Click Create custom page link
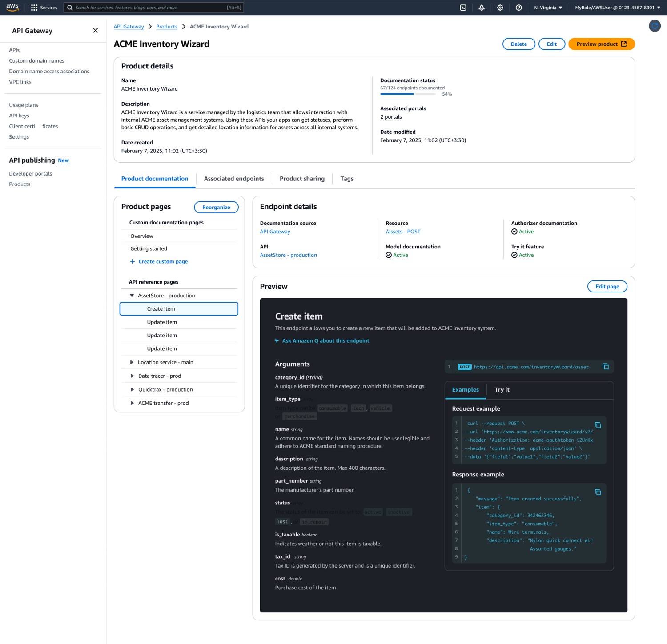The height and width of the screenshot is (644, 667). pos(163,261)
